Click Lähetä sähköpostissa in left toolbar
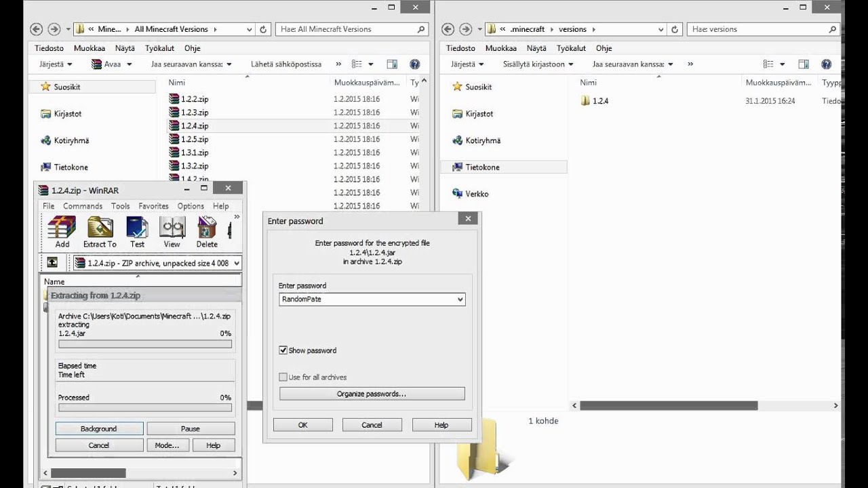The height and width of the screenshot is (488, 868). tap(286, 64)
